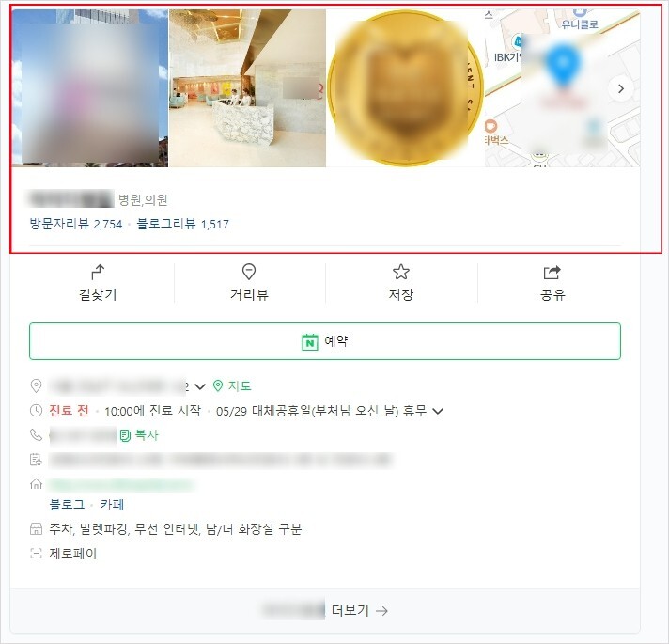Open the 방문자리뷰 2,754 reviews link
This screenshot has height=644, width=669.
coord(75,224)
